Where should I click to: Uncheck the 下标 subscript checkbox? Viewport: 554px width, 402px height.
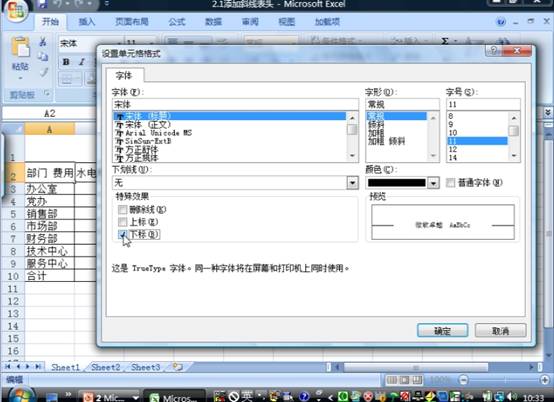click(x=122, y=234)
